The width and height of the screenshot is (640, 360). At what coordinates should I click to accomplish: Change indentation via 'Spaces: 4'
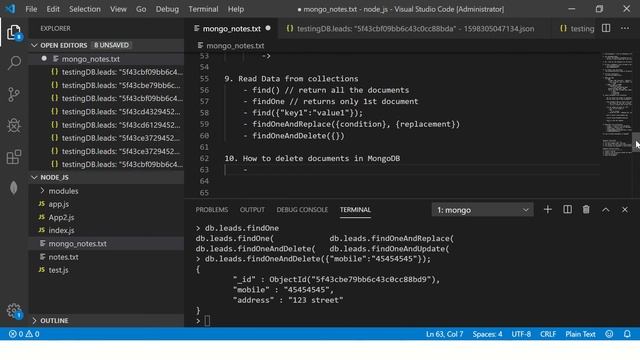[487, 334]
